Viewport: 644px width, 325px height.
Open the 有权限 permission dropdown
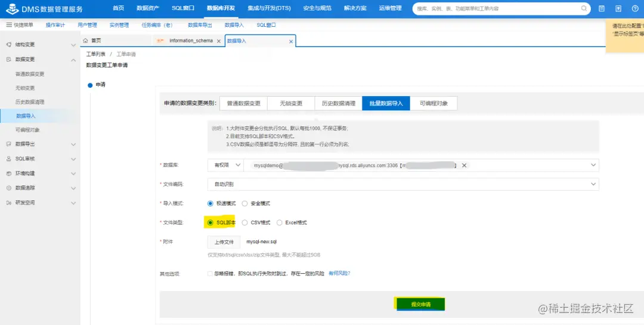(225, 165)
